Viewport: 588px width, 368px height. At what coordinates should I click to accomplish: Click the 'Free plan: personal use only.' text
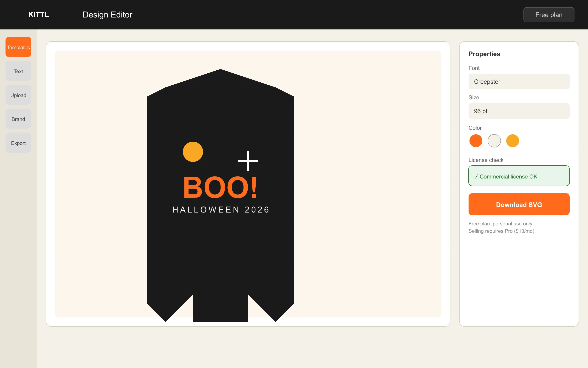click(500, 224)
